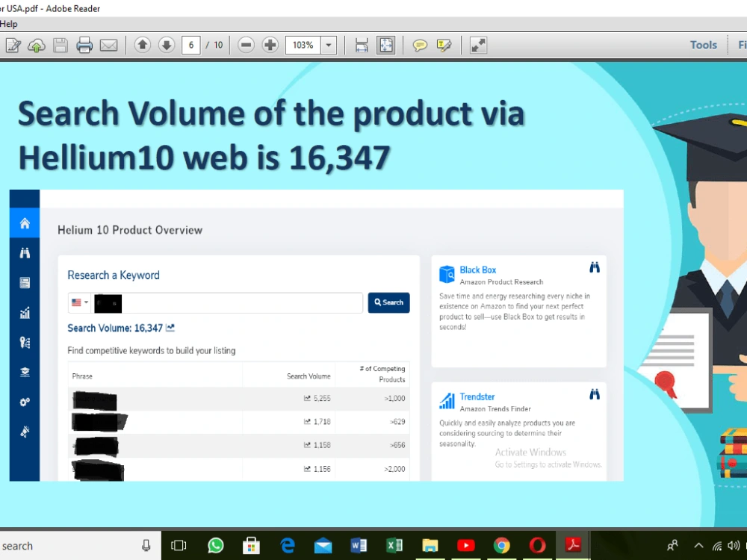The width and height of the screenshot is (747, 560).
Task: Go to previous page with up arrow
Action: click(x=143, y=46)
